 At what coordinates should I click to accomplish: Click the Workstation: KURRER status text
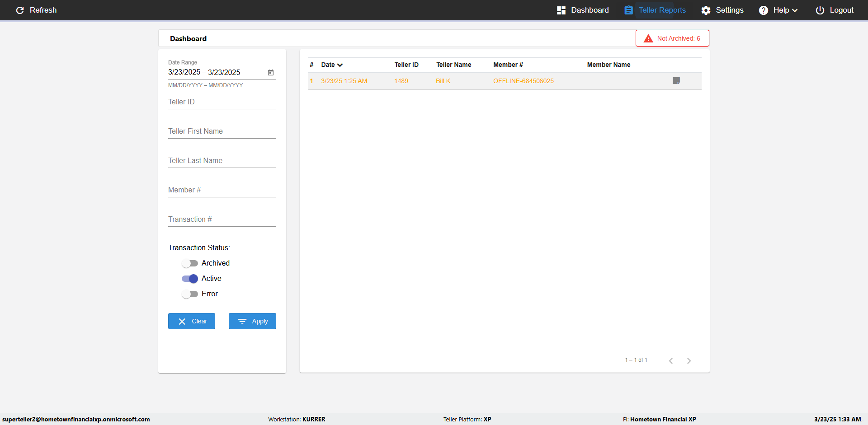coord(297,419)
